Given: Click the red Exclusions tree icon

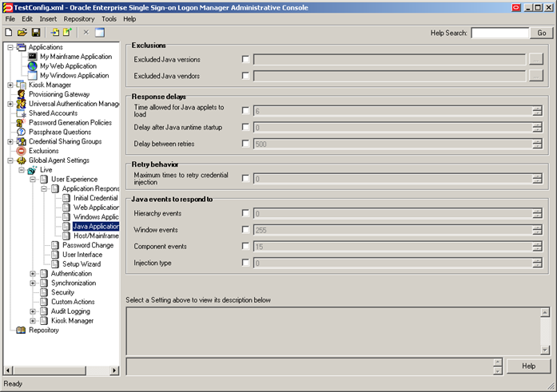Looking at the screenshot, I should pos(22,151).
